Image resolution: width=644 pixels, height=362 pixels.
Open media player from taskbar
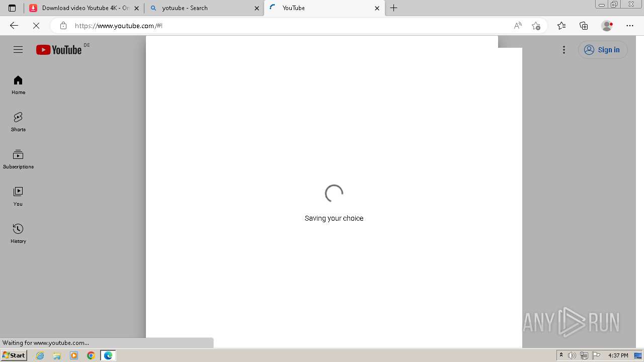74,355
